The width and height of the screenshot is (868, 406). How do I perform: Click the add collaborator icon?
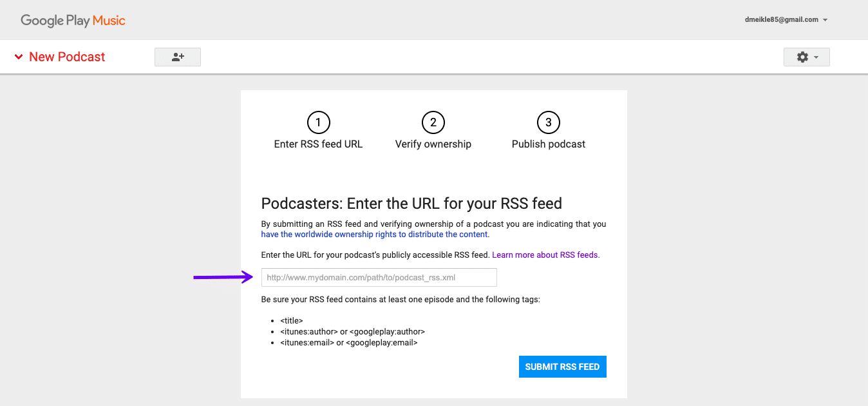(177, 57)
